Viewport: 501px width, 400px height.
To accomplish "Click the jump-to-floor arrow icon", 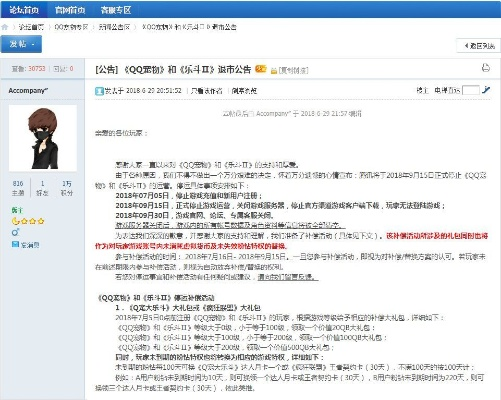I will [x=486, y=90].
